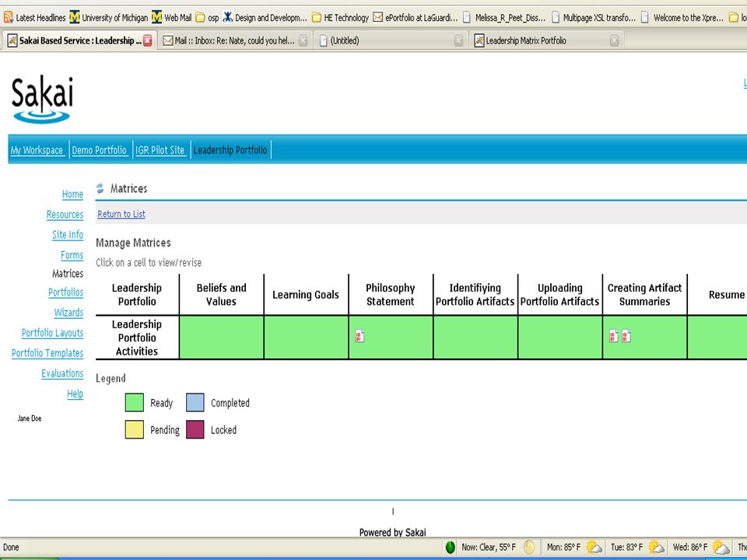Open Forms in the sidebar
This screenshot has height=560, width=747.
72,255
